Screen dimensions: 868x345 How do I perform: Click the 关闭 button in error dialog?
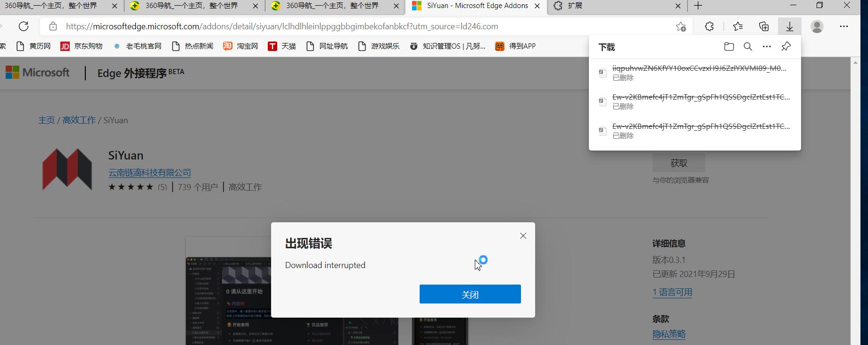470,294
